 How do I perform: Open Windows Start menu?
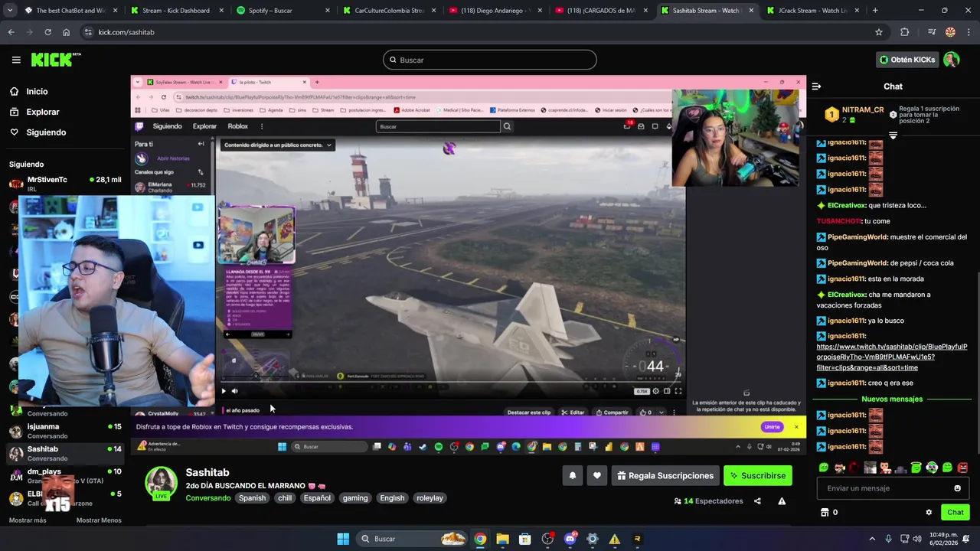point(343,539)
